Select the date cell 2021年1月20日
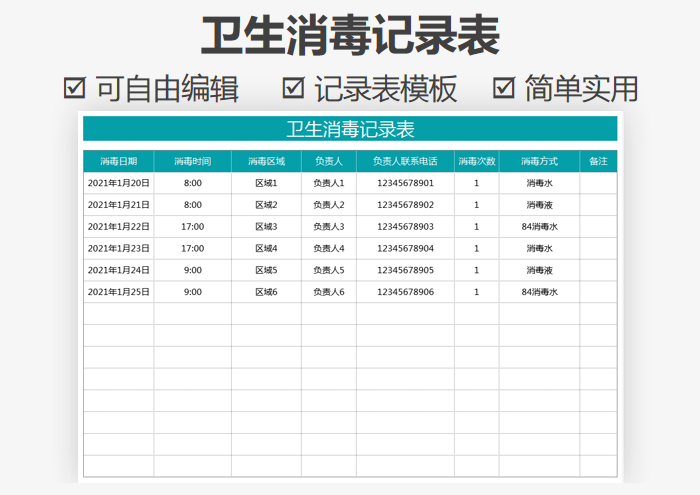 [x=118, y=183]
